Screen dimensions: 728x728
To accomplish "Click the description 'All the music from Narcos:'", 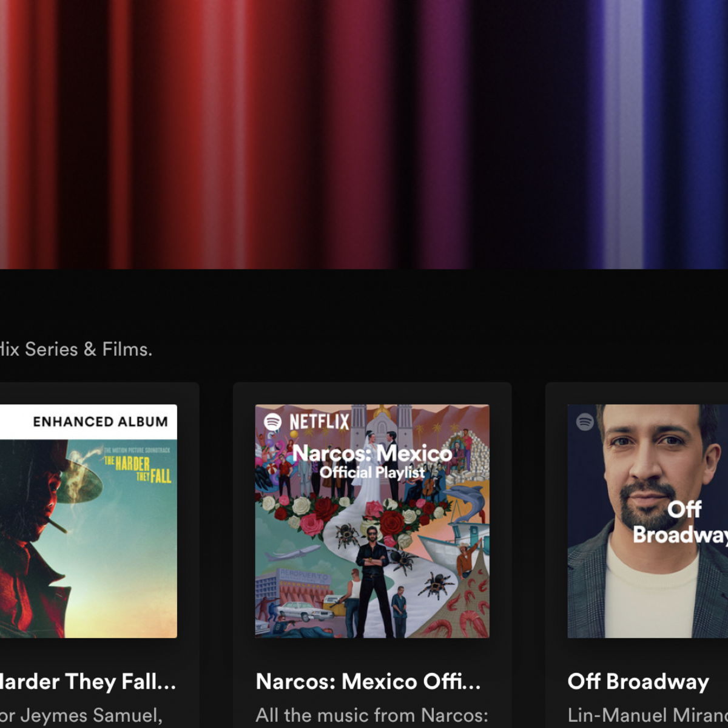I will pyautogui.click(x=370, y=715).
